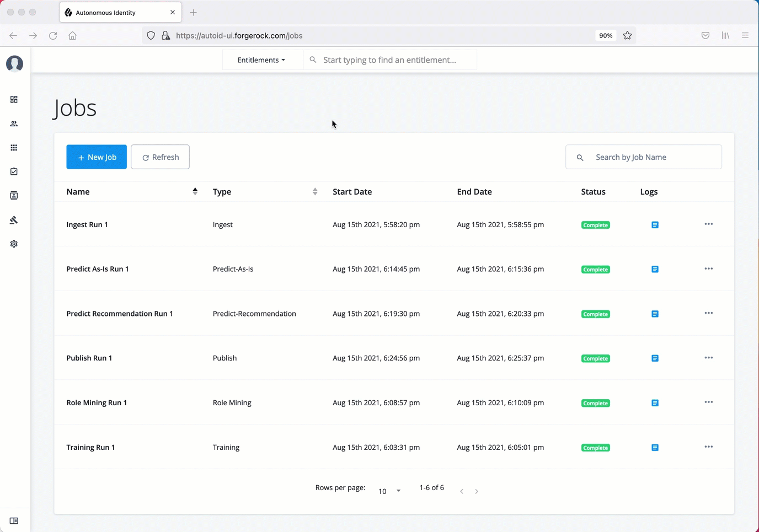The image size is (759, 532).
Task: Bookmark this page with star icon
Action: (627, 36)
